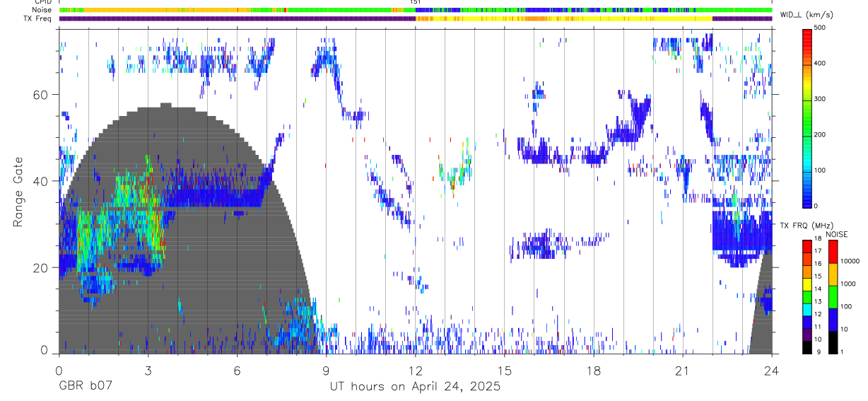Click the Noise color strip above the plot
This screenshot has width=868, height=401.
(415, 10)
